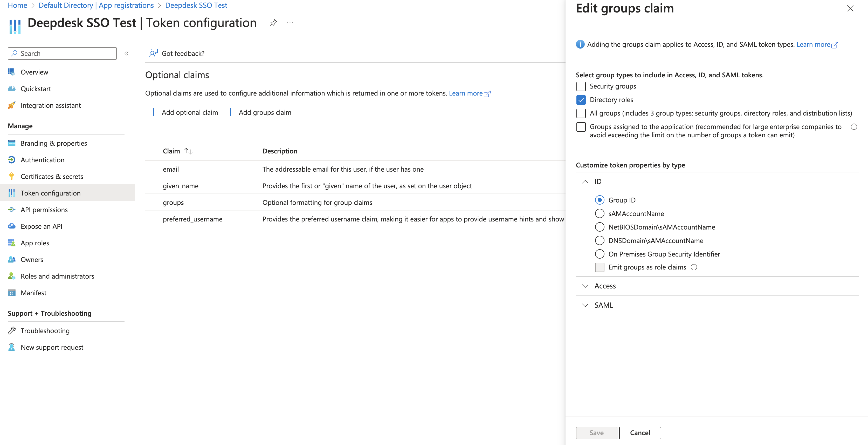Open the Manifest page
This screenshot has height=445, width=868.
tap(33, 293)
